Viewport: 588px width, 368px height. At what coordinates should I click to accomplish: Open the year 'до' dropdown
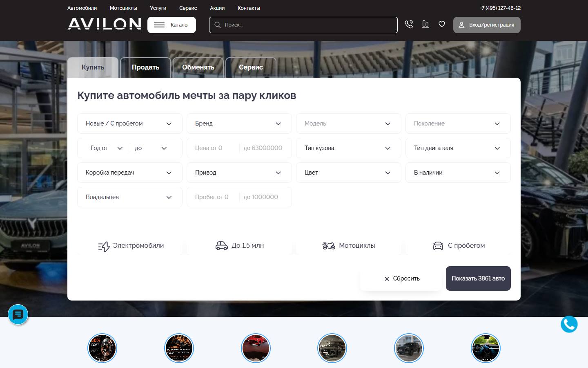pyautogui.click(x=151, y=148)
